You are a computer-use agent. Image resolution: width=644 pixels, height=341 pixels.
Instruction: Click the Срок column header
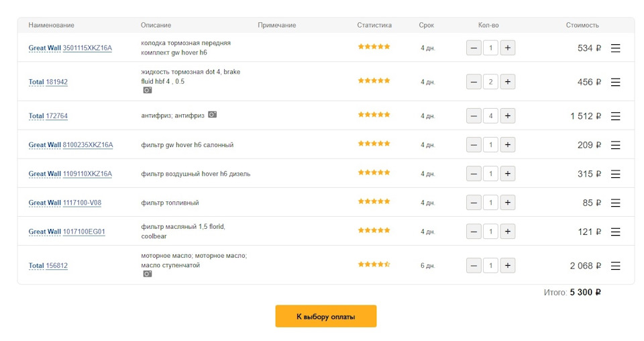[427, 25]
